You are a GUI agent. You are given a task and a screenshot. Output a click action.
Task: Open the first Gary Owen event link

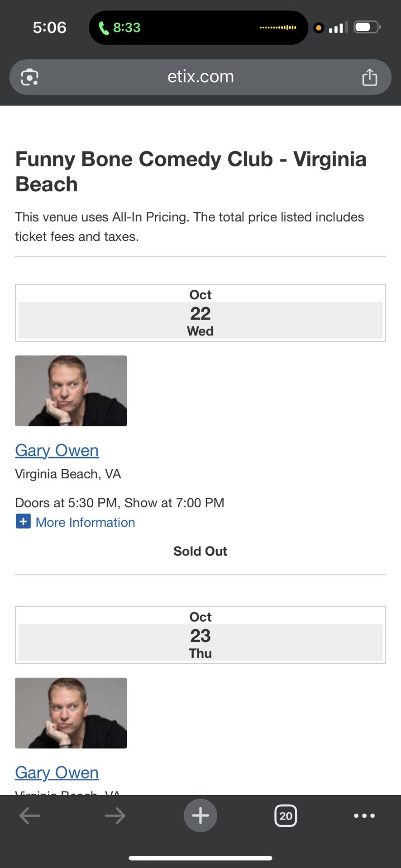click(x=57, y=450)
